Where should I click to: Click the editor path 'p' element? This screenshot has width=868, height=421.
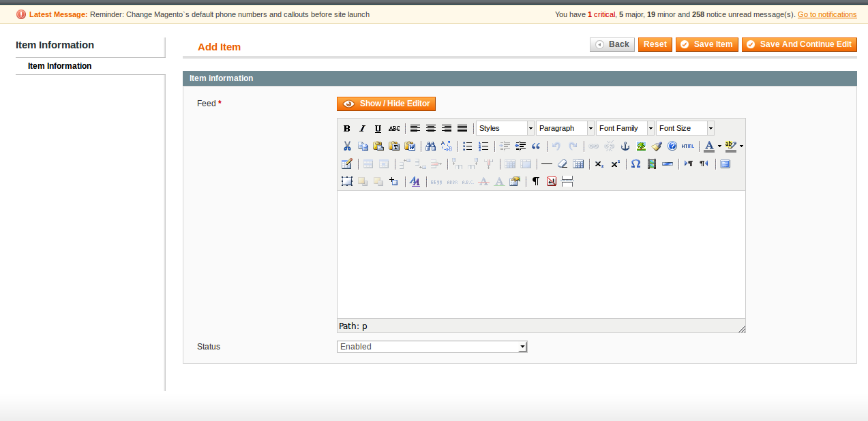pos(364,326)
